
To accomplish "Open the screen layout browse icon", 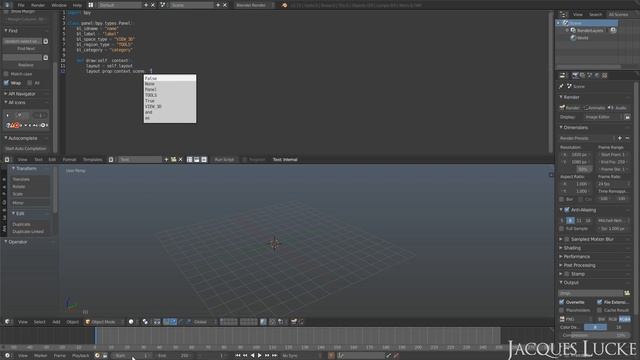I will click(91, 5).
